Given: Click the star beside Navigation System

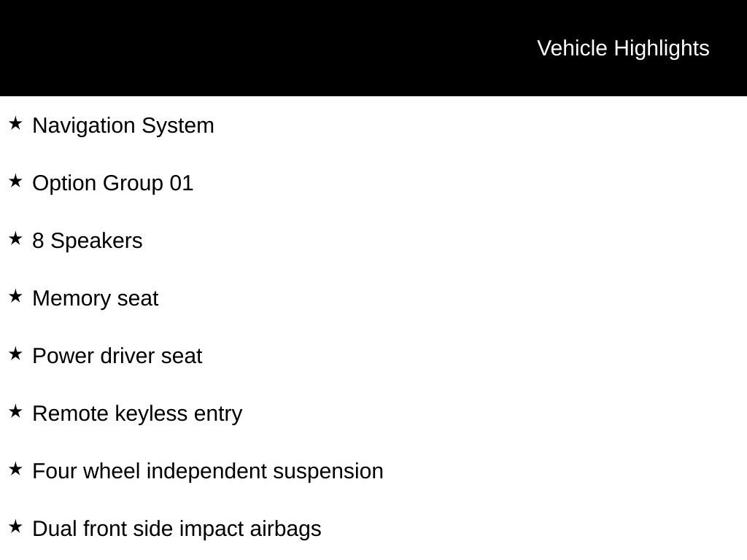Looking at the screenshot, I should (x=15, y=124).
